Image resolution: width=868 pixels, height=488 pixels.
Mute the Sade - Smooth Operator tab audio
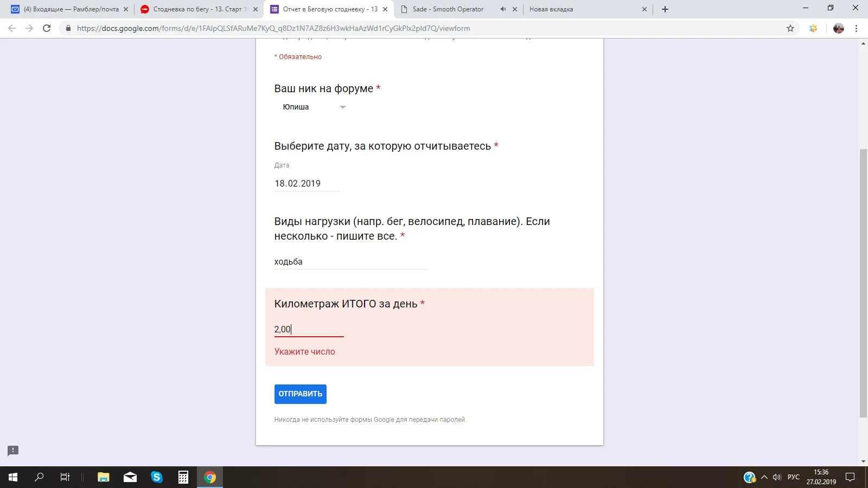tap(503, 9)
